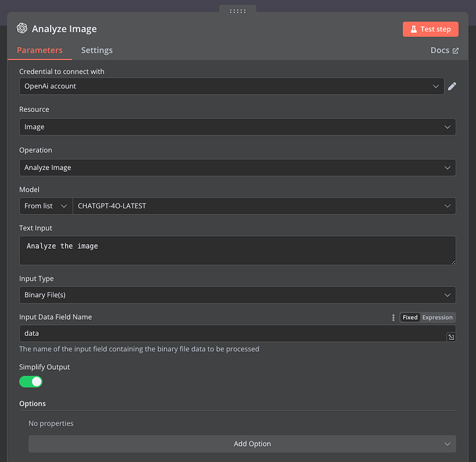Click the OpenAI logo icon in header
Viewport: 476px width, 462px height.
point(22,29)
